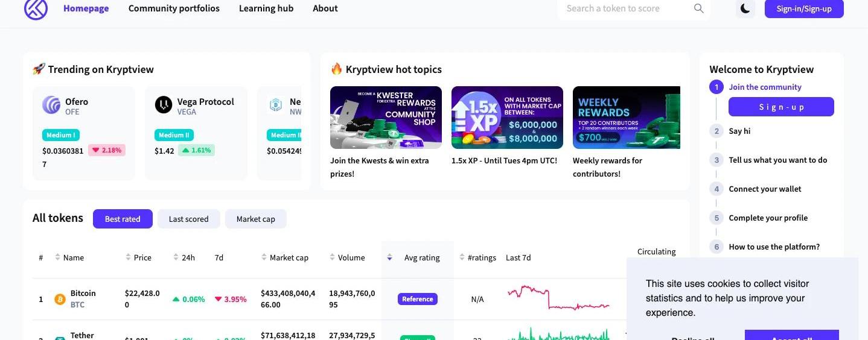Click the Join the community link
This screenshot has width=868, height=340.
[765, 87]
